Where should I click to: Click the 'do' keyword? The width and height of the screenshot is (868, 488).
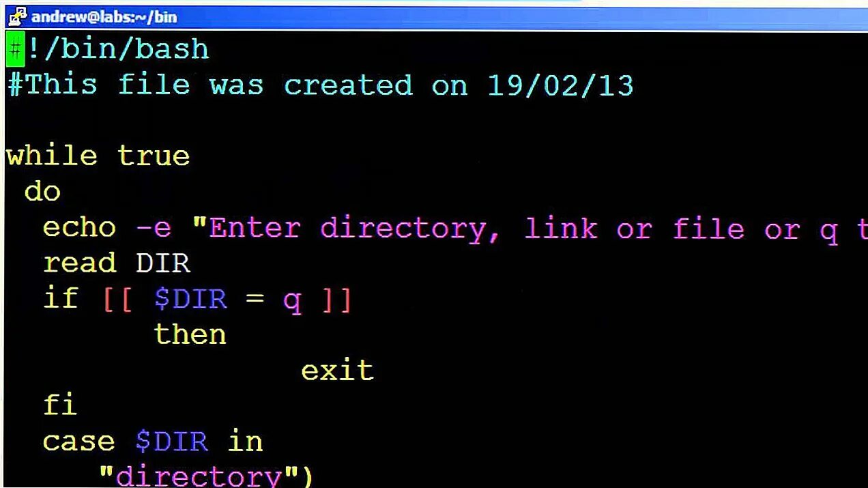[42, 192]
